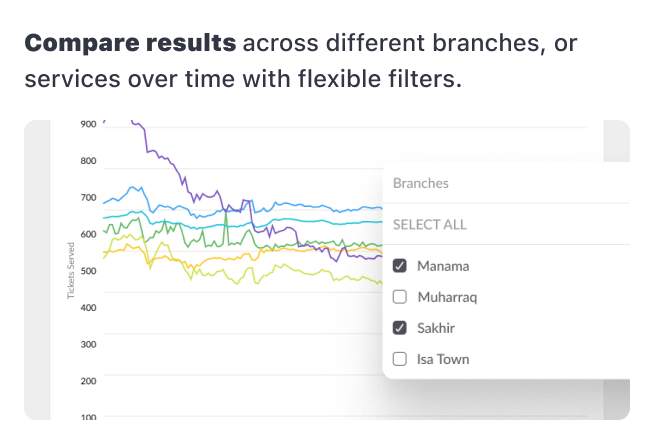
Task: Click the Tickets Served axis title
Action: (71, 270)
